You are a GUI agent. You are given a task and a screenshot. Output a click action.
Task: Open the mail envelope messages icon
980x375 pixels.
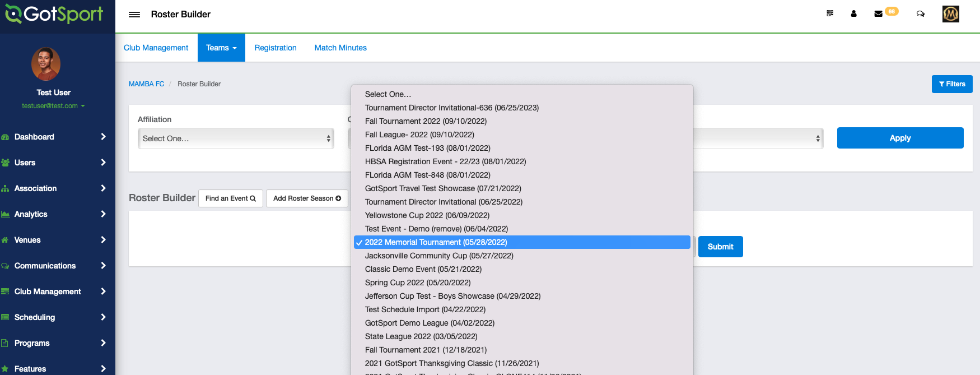(878, 13)
